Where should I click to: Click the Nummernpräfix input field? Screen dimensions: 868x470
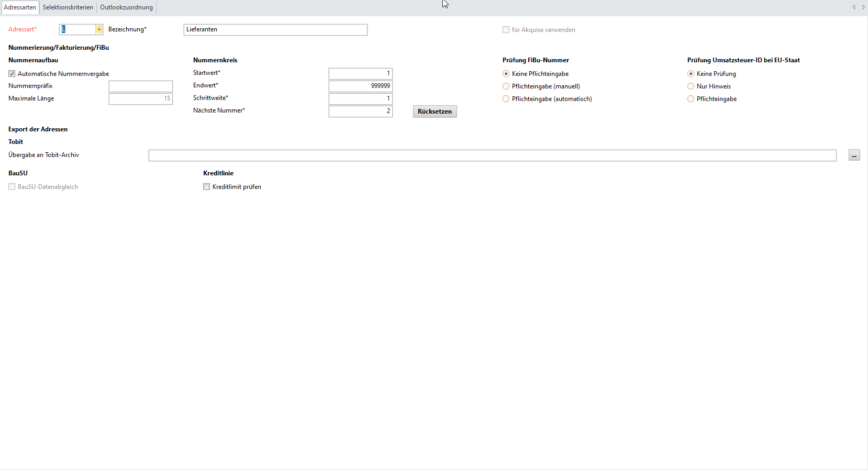coord(140,86)
